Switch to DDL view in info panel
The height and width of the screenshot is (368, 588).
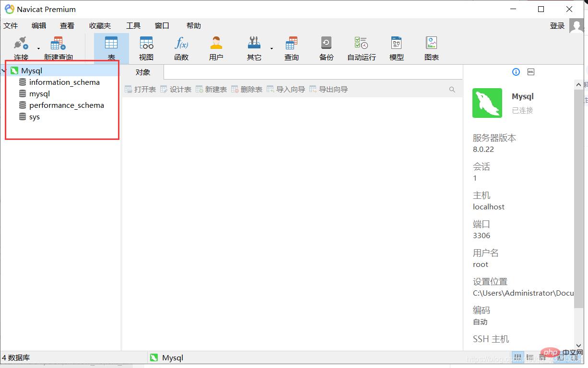click(x=530, y=72)
